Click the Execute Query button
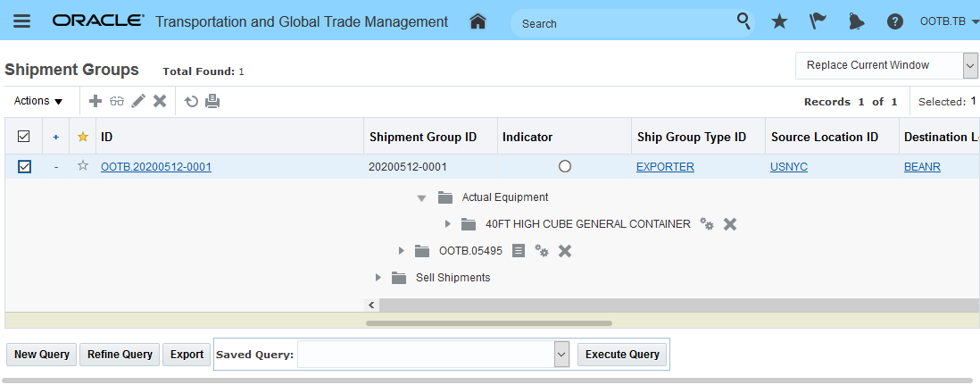The width and height of the screenshot is (980, 385). tap(622, 355)
